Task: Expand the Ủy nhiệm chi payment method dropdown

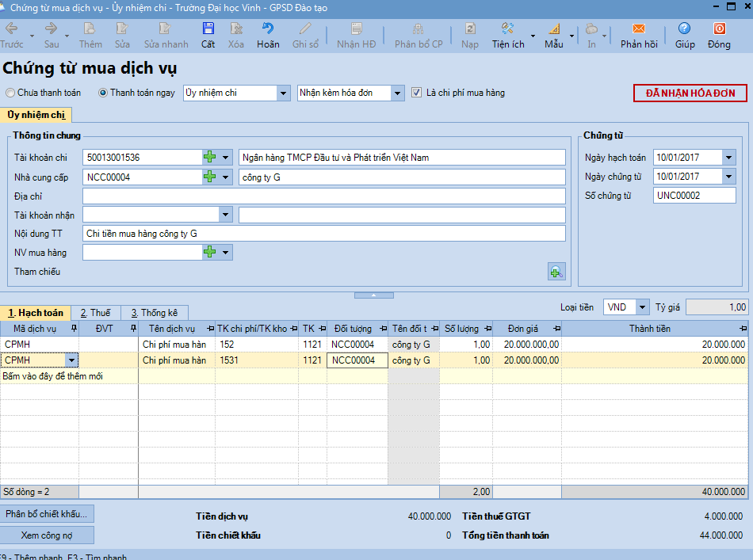Action: [283, 93]
